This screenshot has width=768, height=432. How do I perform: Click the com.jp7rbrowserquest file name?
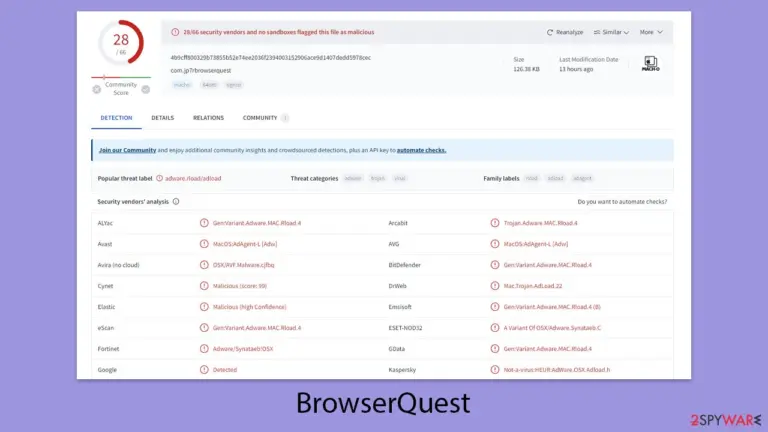click(201, 71)
